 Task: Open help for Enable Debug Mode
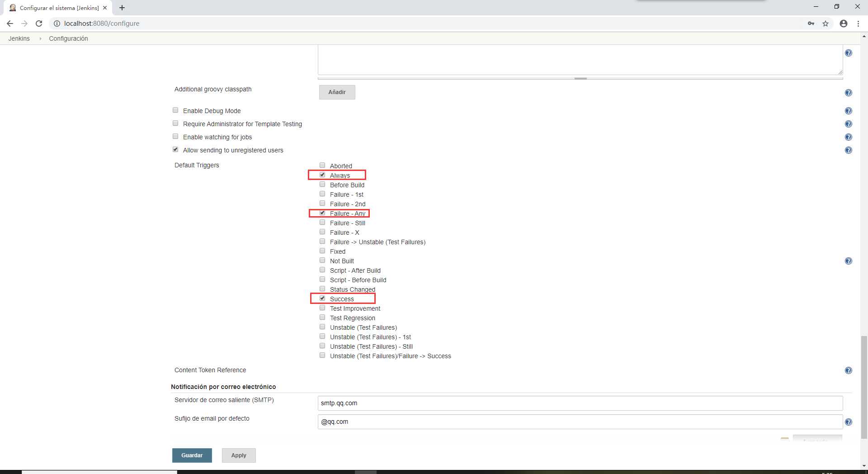[849, 111]
